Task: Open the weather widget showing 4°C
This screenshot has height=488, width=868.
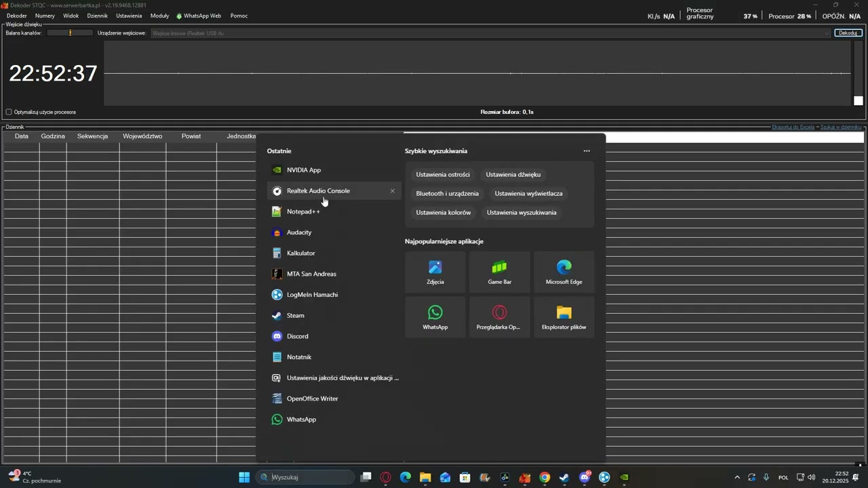Action: (x=35, y=477)
